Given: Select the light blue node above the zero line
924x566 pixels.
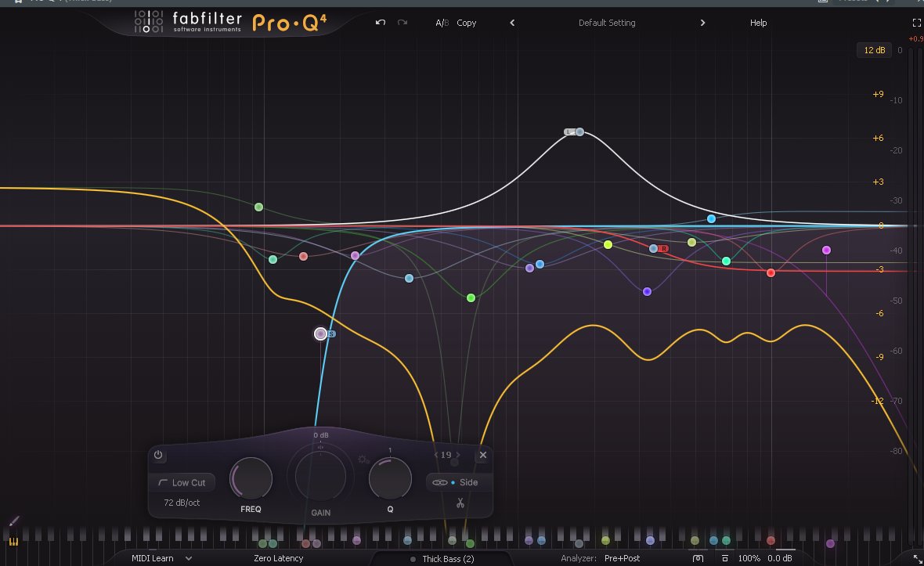Looking at the screenshot, I should pos(711,219).
